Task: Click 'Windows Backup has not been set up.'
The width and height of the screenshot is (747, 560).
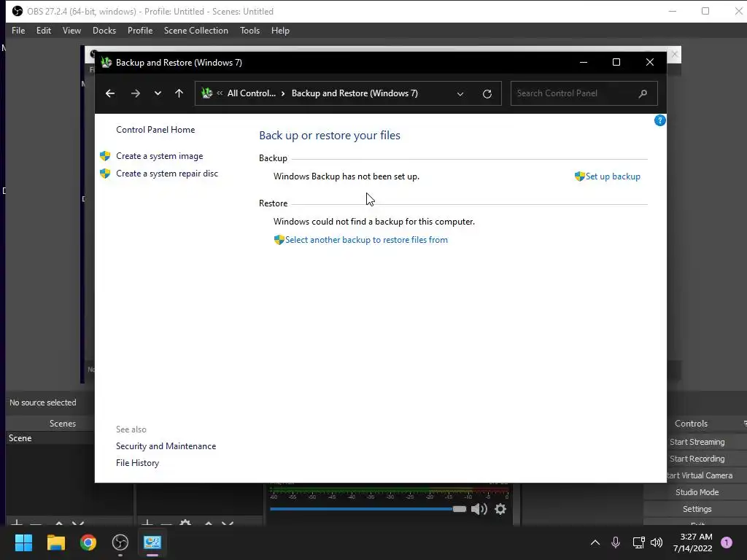Action: (347, 176)
